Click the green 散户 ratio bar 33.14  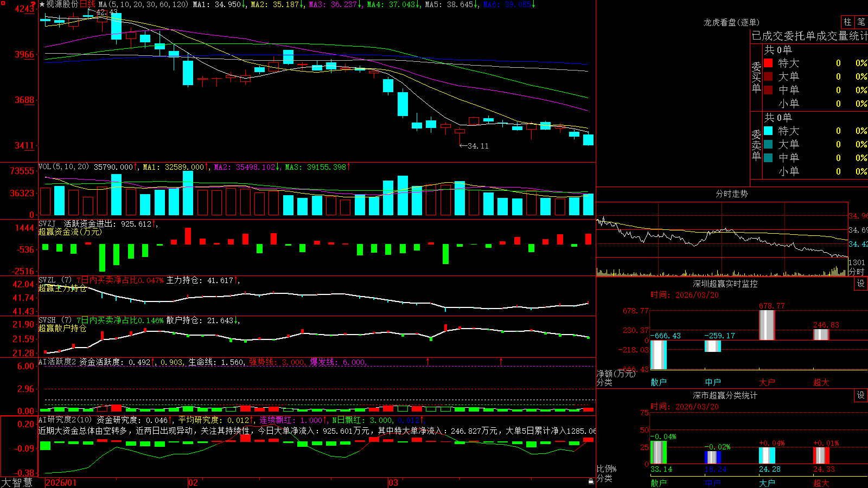tap(659, 452)
